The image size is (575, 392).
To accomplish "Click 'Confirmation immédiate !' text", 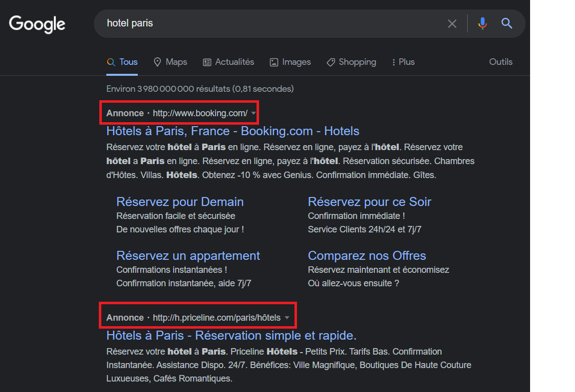I will tap(356, 216).
